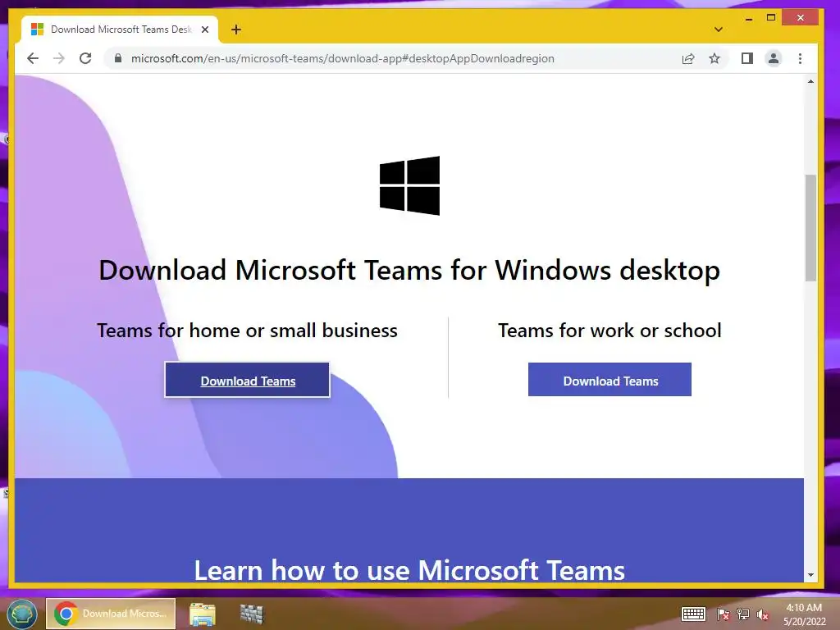Select the Download Microsoft Teams Desktop tab
This screenshot has height=630, width=840.
(120, 30)
